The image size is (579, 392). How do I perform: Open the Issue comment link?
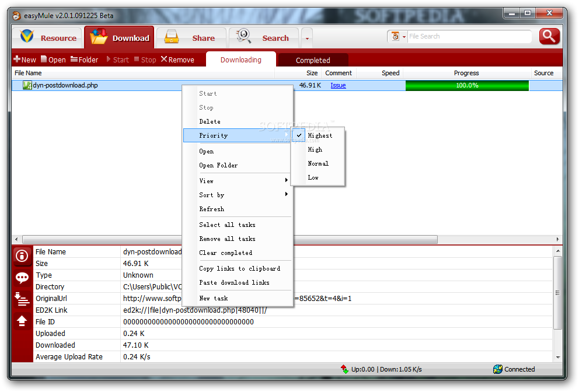point(338,85)
